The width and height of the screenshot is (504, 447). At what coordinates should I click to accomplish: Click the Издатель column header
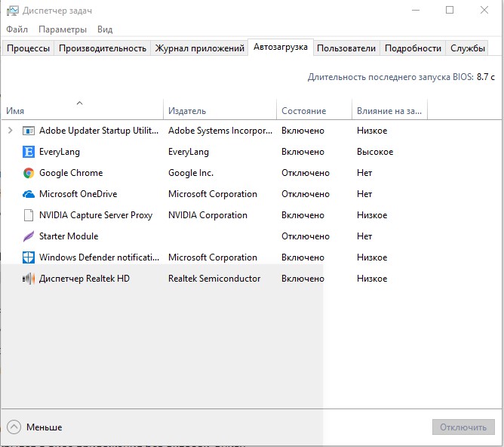coord(187,111)
